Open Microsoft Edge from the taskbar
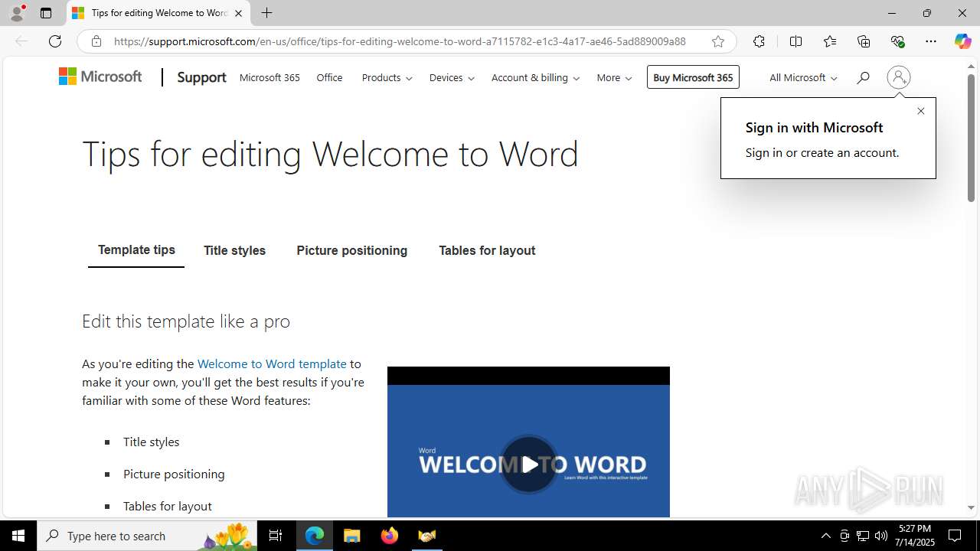Viewport: 980px width, 551px height. pyautogui.click(x=315, y=536)
